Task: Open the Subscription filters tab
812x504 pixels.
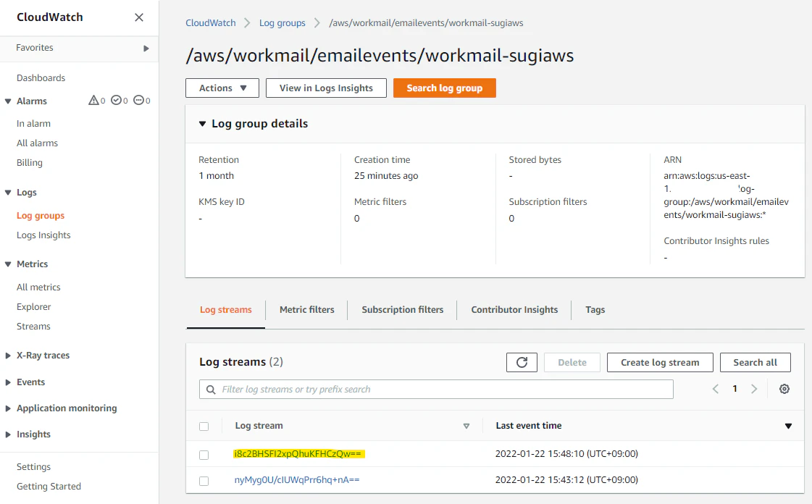Action: 402,309
